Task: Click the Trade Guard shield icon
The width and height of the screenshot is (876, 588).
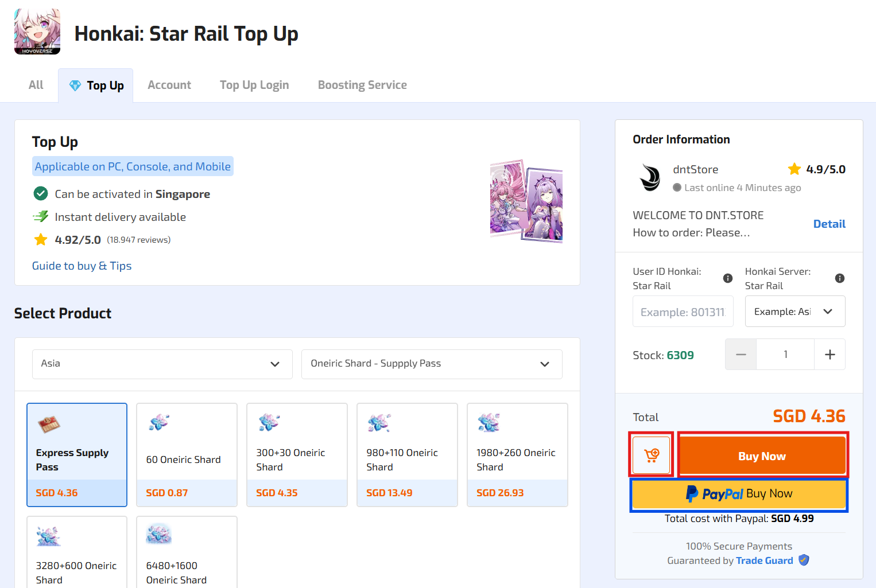Action: click(804, 560)
